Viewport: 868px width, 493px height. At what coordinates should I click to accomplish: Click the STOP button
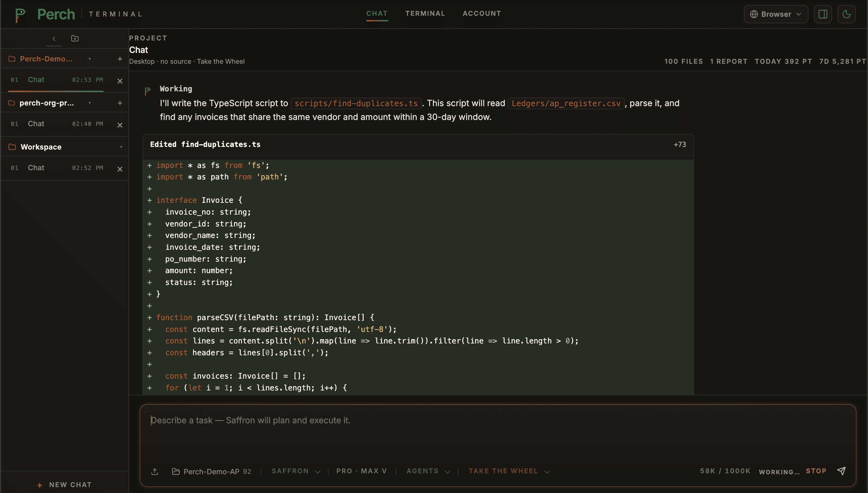816,471
